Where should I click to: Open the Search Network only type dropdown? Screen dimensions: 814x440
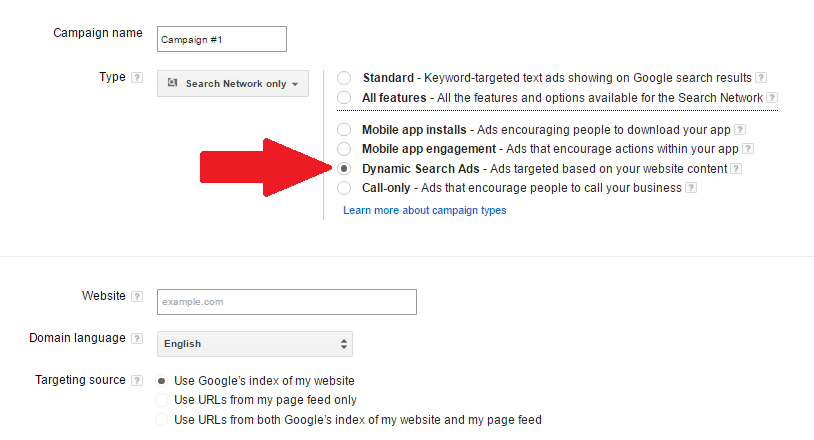[x=233, y=84]
